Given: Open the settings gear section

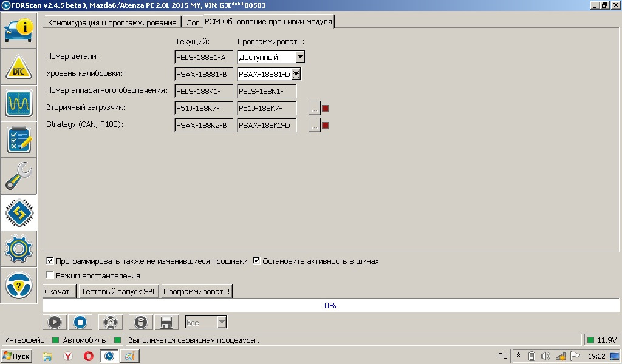Looking at the screenshot, I should 19,249.
